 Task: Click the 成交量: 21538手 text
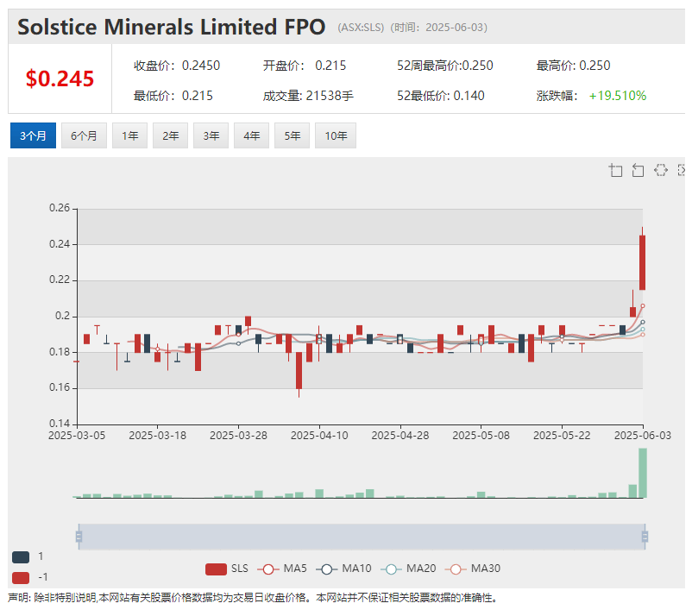(x=308, y=96)
